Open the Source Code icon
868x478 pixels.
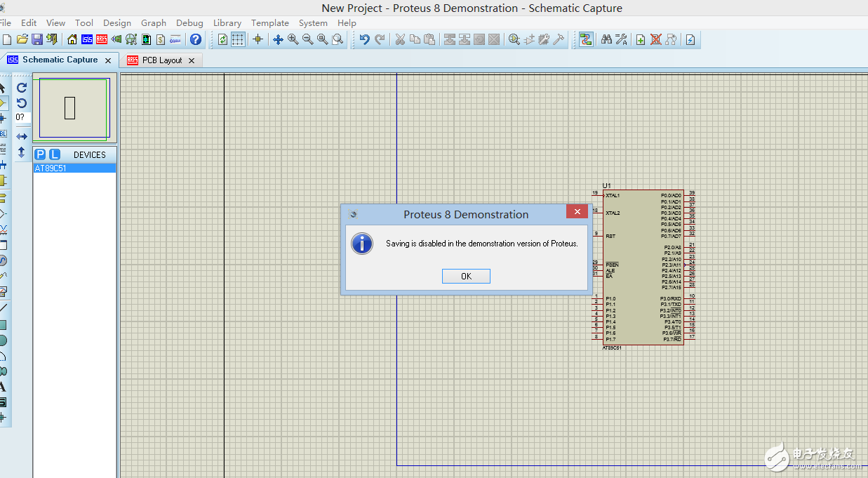tap(175, 39)
